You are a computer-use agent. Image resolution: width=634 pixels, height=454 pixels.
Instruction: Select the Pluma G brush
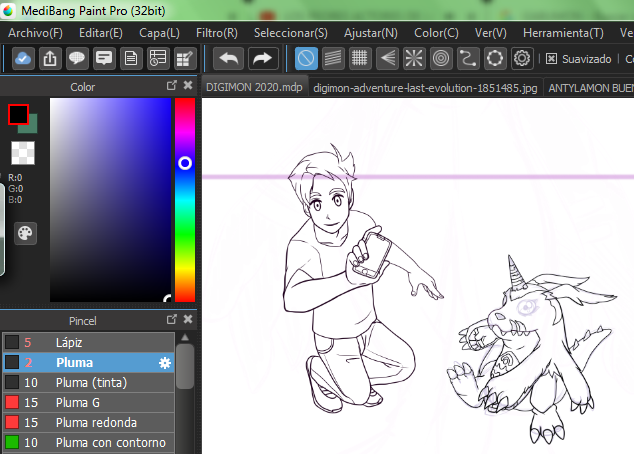coord(89,403)
